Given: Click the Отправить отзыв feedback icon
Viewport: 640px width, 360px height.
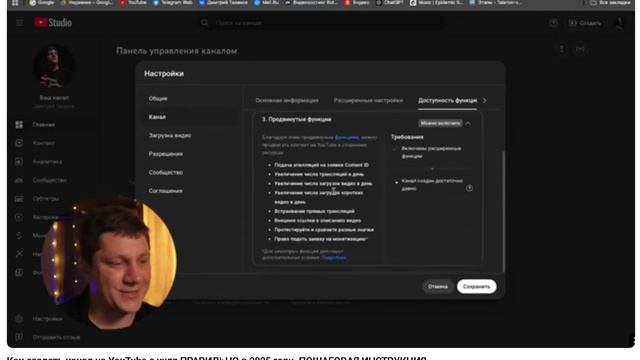Looking at the screenshot, I should [19, 337].
